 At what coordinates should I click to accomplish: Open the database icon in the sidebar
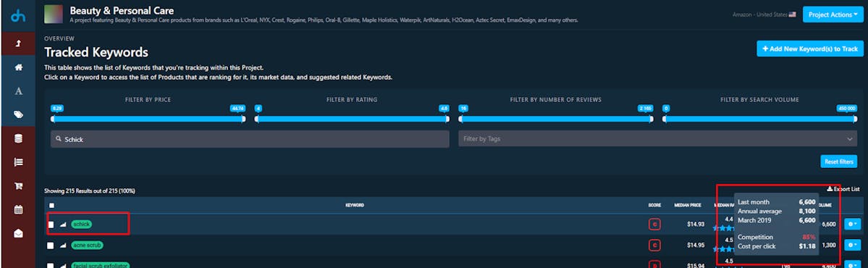[x=18, y=139]
